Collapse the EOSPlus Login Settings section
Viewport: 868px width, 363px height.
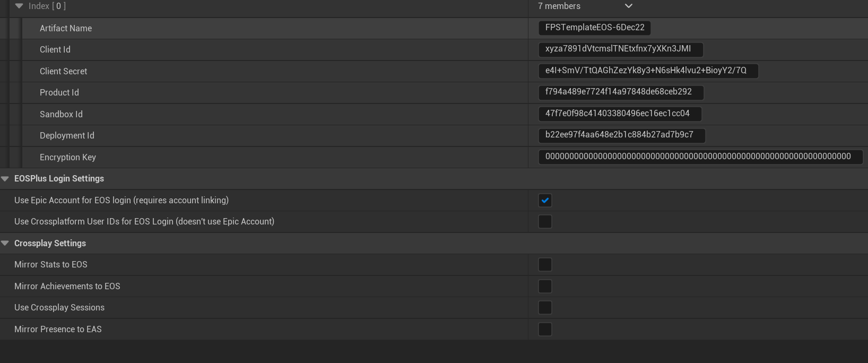pyautogui.click(x=5, y=179)
